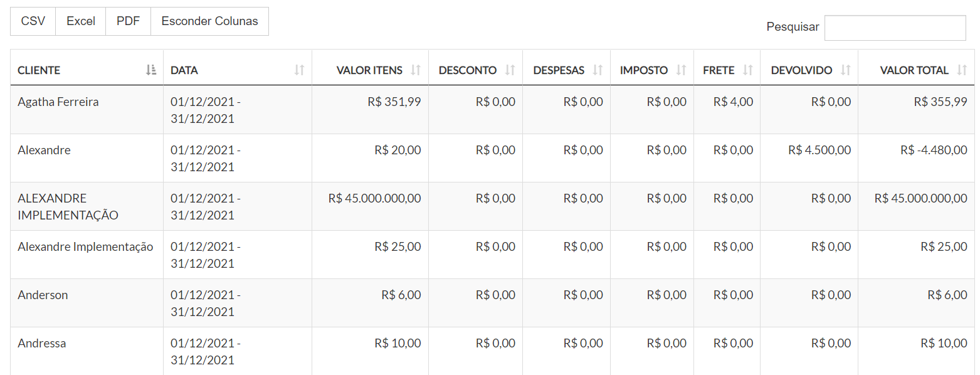Sort rows by FRETE arrow icon
Image resolution: width=980 pixels, height=375 pixels.
747,70
